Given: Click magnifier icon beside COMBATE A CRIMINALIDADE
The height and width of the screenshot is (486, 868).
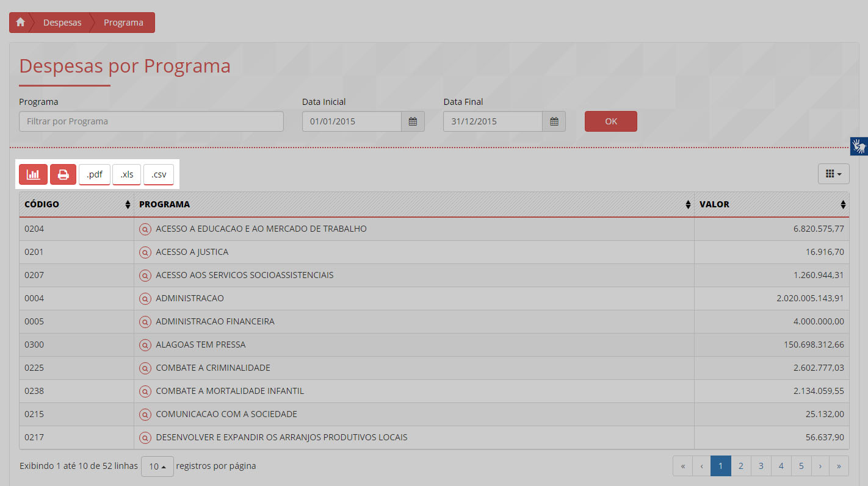Looking at the screenshot, I should pyautogui.click(x=145, y=368).
